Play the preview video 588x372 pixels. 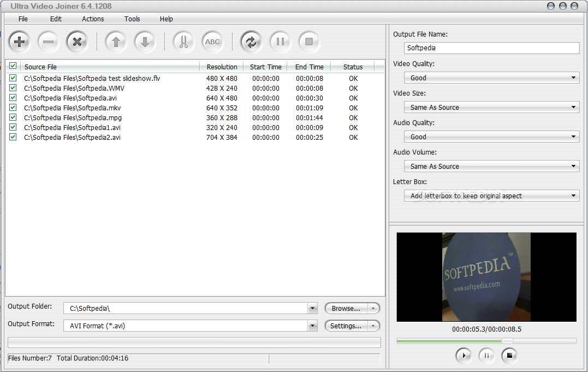[x=464, y=355]
